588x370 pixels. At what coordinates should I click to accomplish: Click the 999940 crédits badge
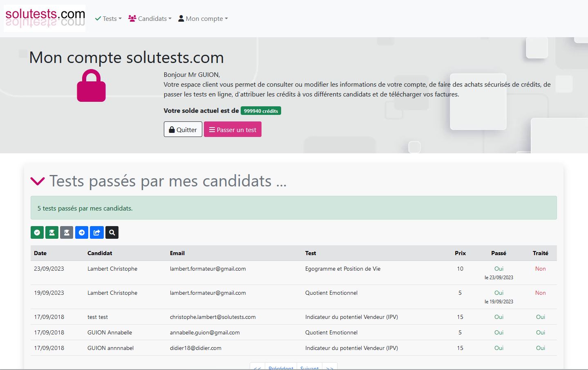click(261, 111)
